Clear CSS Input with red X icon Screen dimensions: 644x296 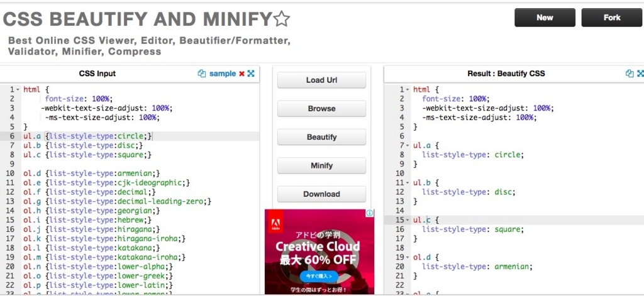point(241,74)
